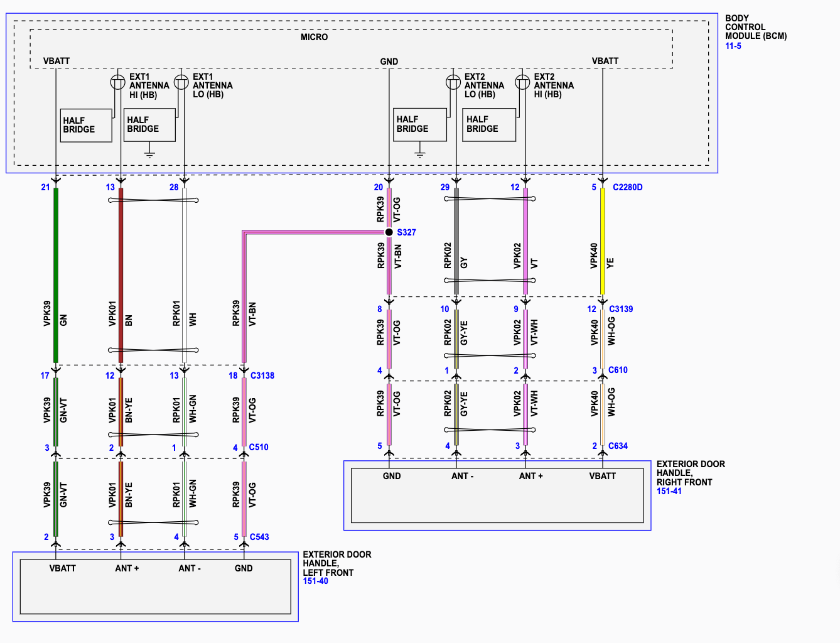Click the brown VPK01 BN wire
The width and height of the screenshot is (840, 643).
[x=121, y=275]
